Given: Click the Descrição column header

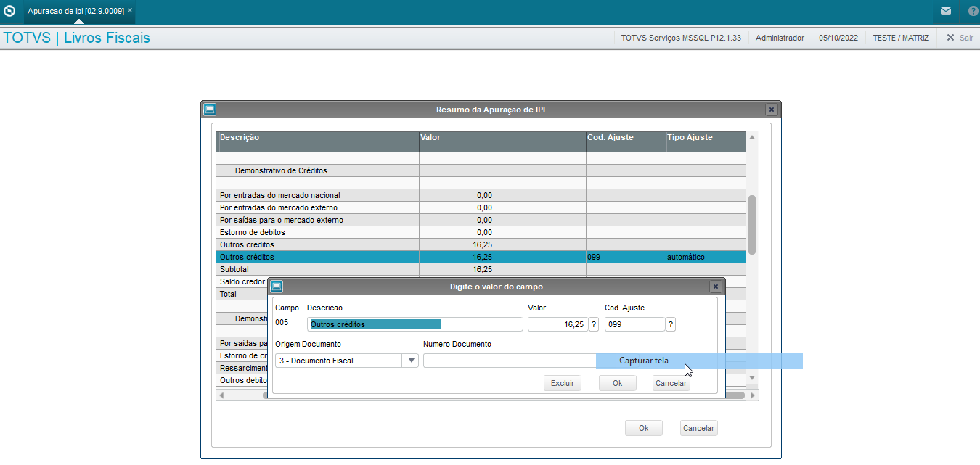Looking at the screenshot, I should (x=318, y=141).
